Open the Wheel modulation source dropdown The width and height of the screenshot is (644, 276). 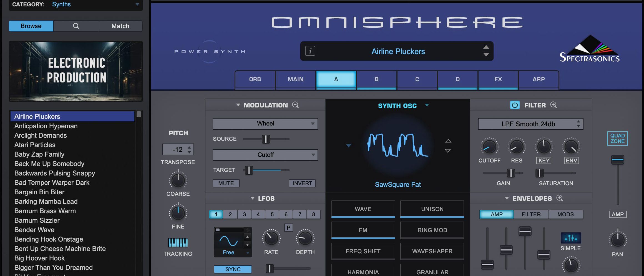click(x=265, y=124)
